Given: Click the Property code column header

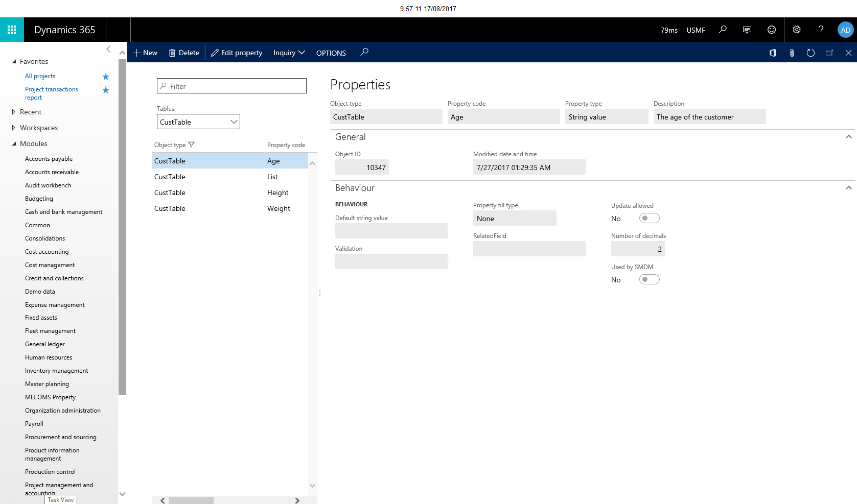Looking at the screenshot, I should pos(286,145).
